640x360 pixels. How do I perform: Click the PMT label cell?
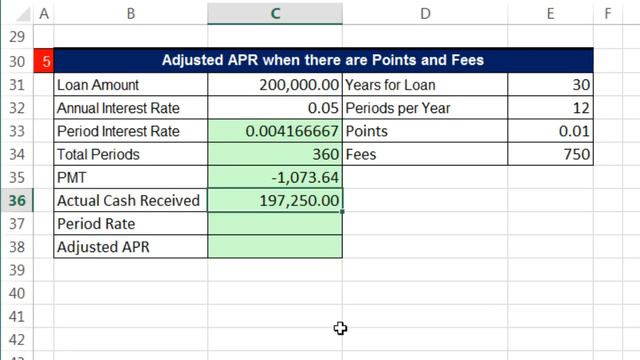(131, 178)
